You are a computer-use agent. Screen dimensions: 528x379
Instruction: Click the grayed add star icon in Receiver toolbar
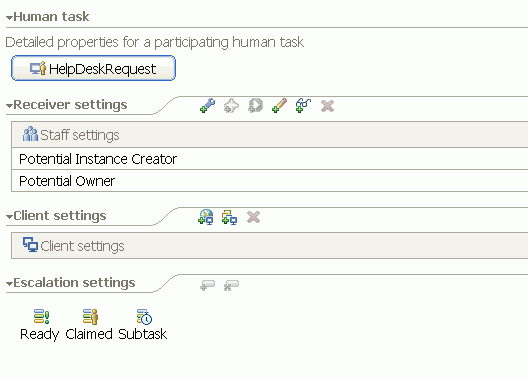[x=231, y=106]
